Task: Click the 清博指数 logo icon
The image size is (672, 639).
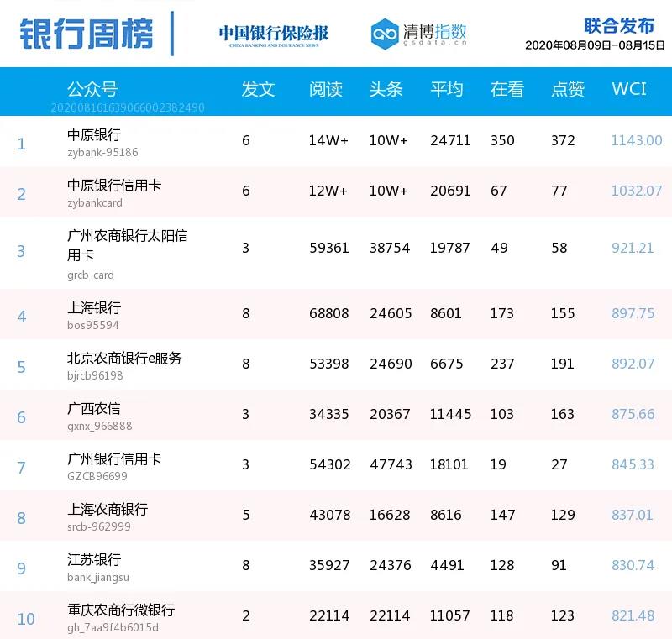Action: pos(384,33)
